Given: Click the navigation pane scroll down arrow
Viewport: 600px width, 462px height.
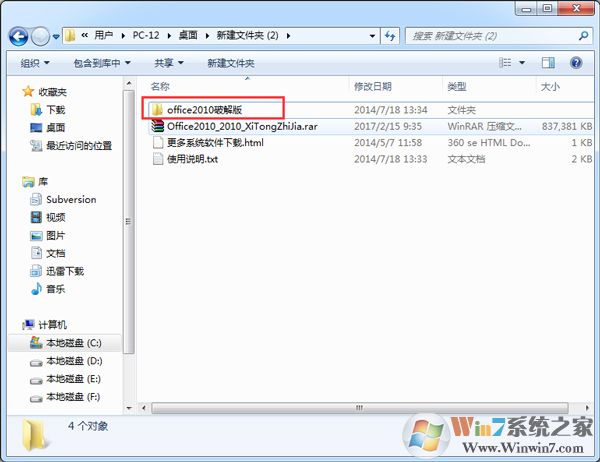Looking at the screenshot, I should coord(129,408).
